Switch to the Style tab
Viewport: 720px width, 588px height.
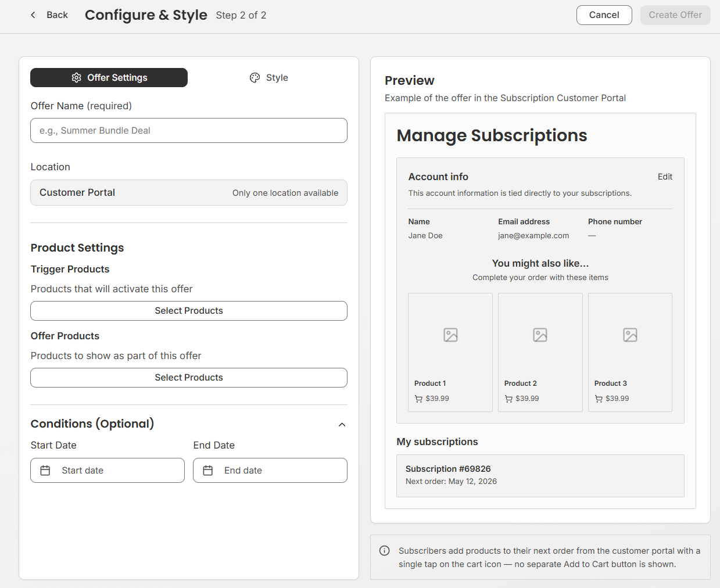click(x=269, y=78)
